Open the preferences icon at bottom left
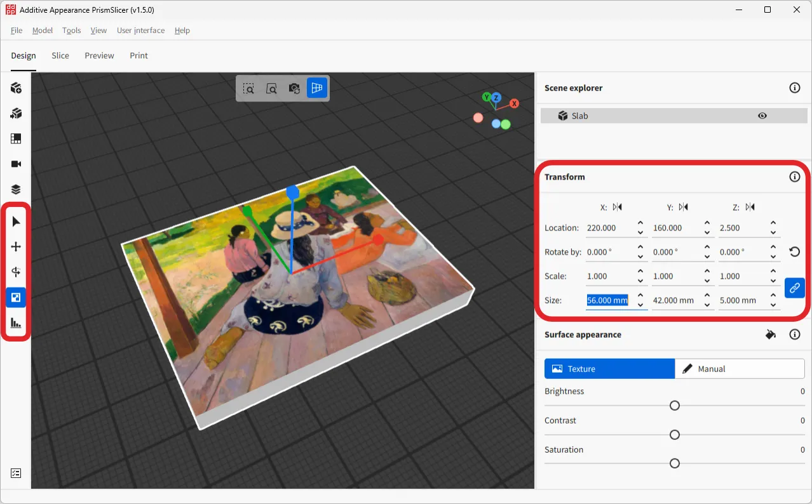Viewport: 812px width, 504px height. tap(15, 473)
